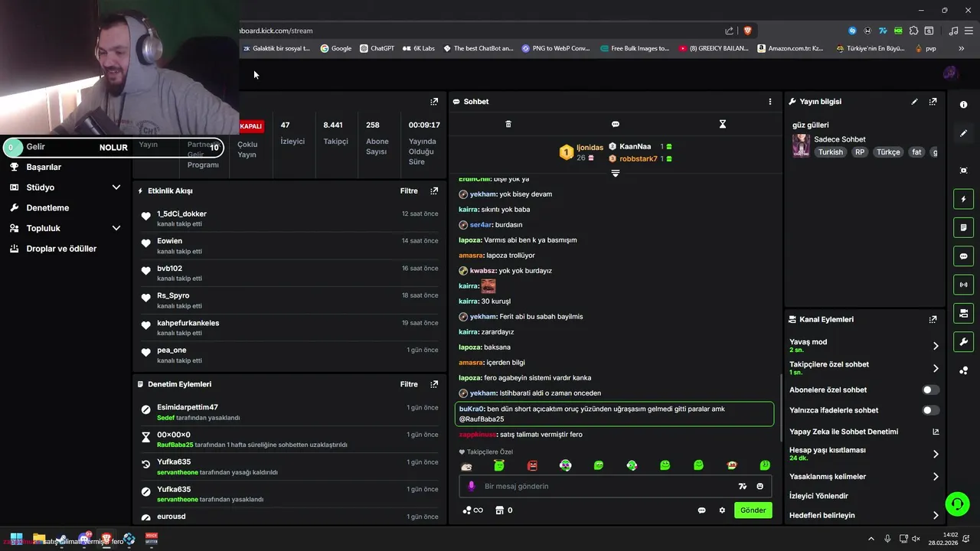Pop out the Etkinlik Akışı panel

tap(434, 191)
